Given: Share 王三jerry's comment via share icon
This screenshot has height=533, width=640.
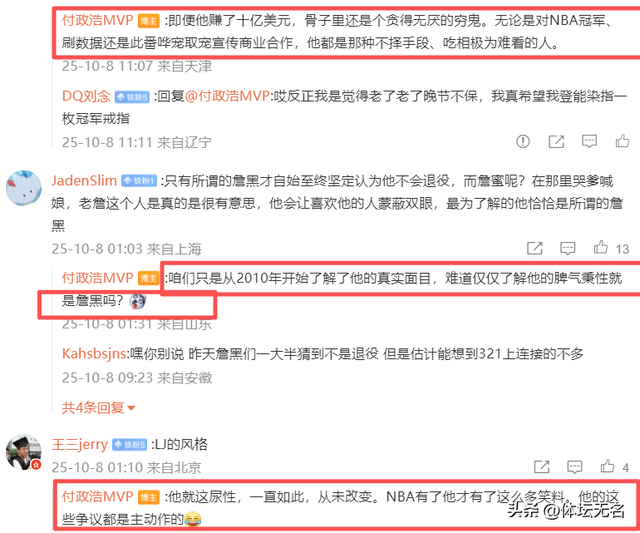Looking at the screenshot, I should pyautogui.click(x=542, y=466).
